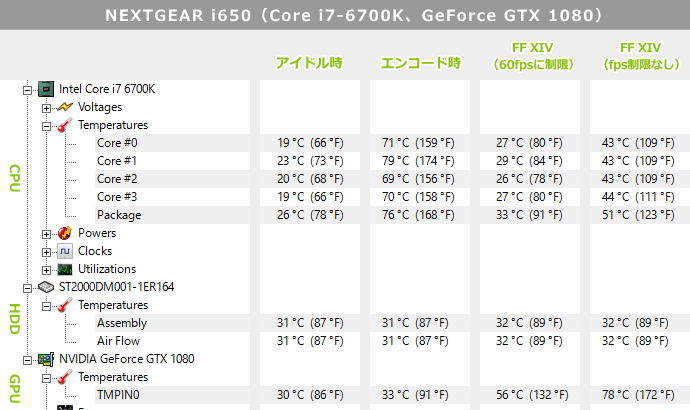Collapse the ST2000DM001-1ER164 node
This screenshot has height=410, width=690.
click(x=27, y=288)
